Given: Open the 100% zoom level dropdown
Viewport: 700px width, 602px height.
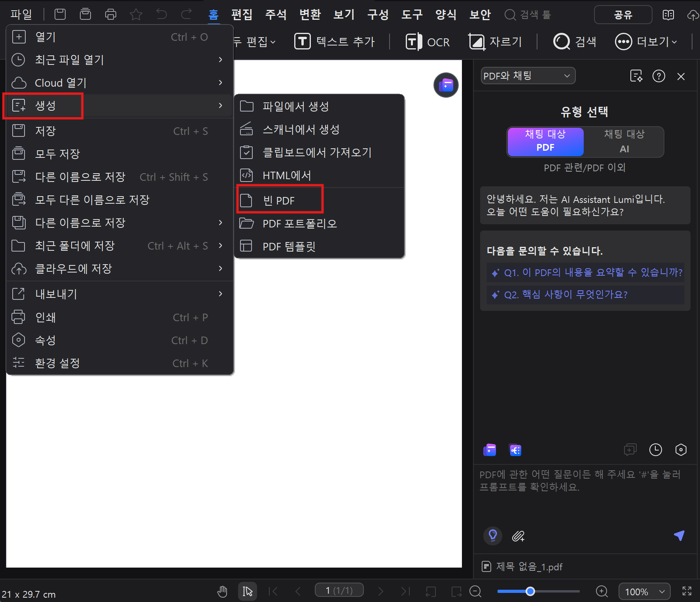Looking at the screenshot, I should coord(645,592).
